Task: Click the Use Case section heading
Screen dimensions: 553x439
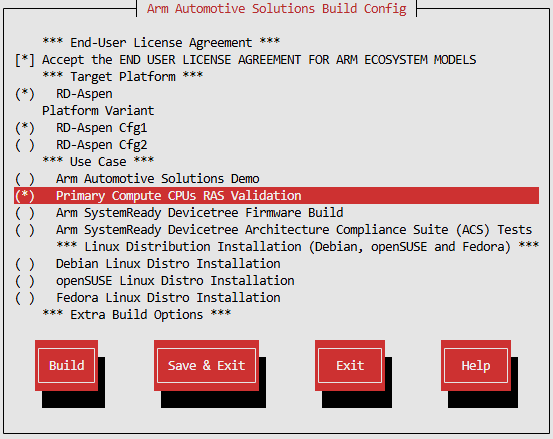Action: pos(98,161)
